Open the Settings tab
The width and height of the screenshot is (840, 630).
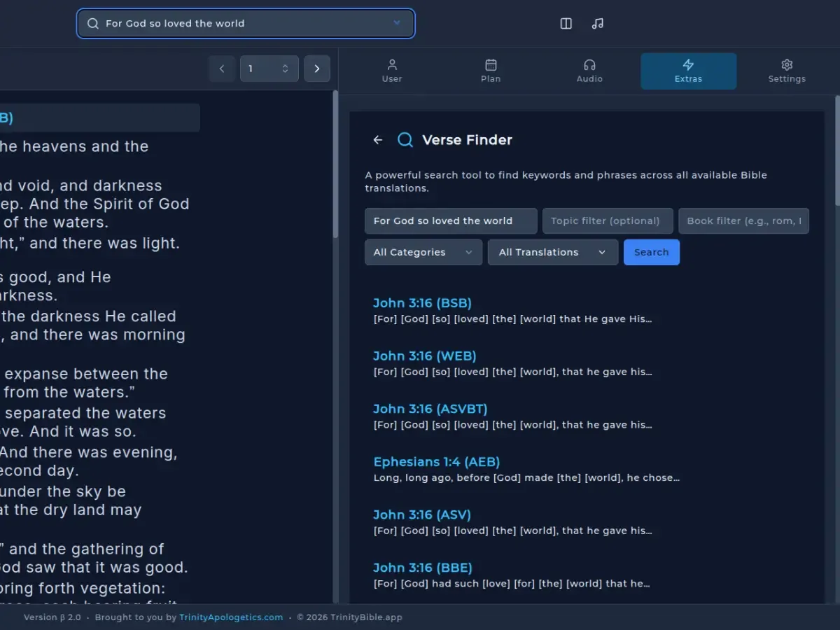click(x=787, y=71)
